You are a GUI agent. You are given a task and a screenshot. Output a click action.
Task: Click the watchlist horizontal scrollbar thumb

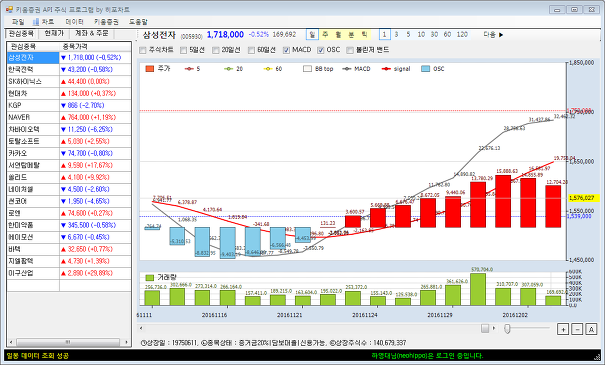click(x=68, y=342)
